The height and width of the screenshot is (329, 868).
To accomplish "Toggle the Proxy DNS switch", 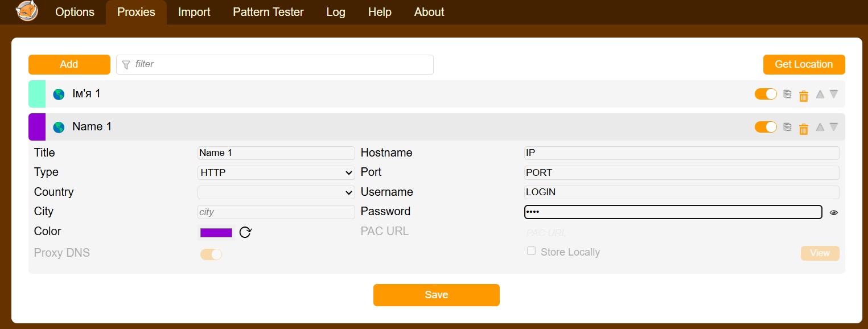I will (x=211, y=254).
